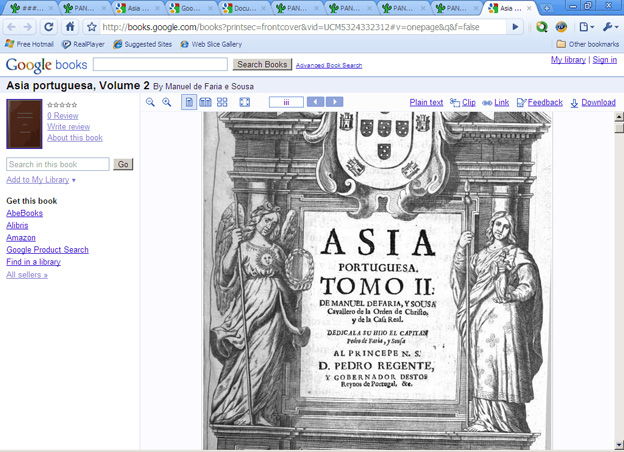Open the 0 Review link
The width and height of the screenshot is (624, 452).
[63, 116]
